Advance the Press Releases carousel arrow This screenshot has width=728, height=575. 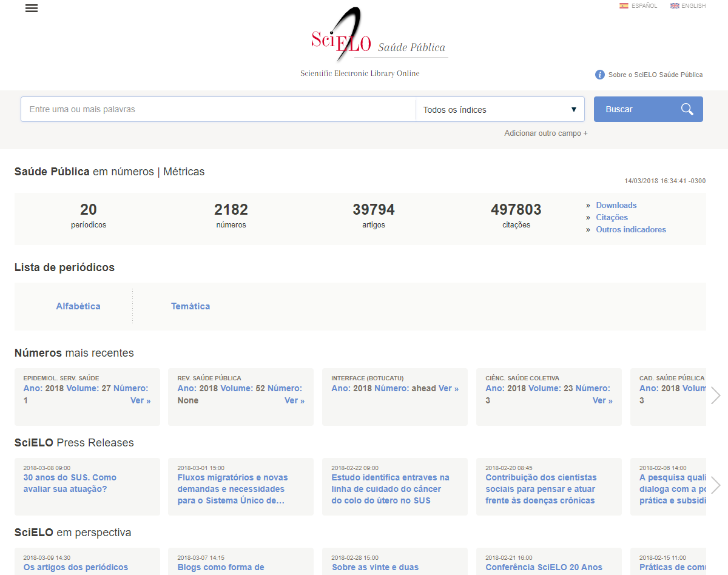(x=716, y=485)
